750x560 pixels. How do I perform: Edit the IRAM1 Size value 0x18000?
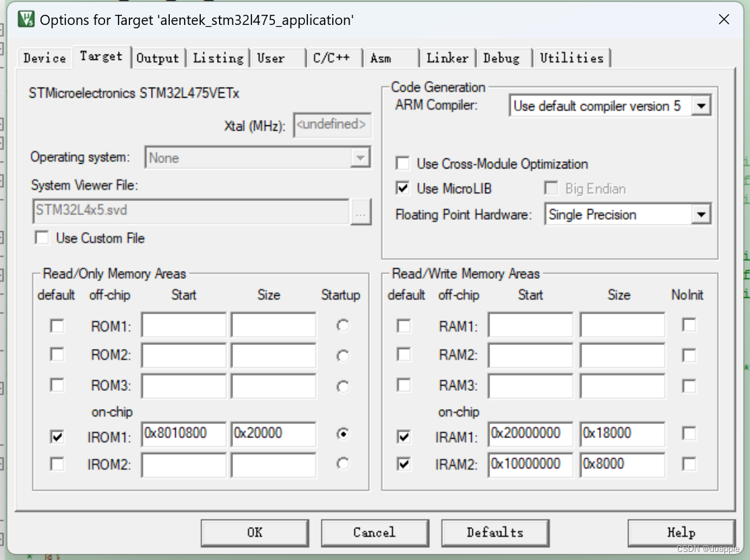coord(622,434)
